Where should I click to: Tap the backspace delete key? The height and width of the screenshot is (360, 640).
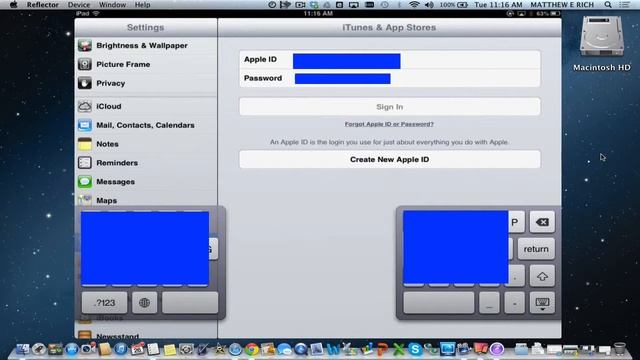[x=542, y=222]
